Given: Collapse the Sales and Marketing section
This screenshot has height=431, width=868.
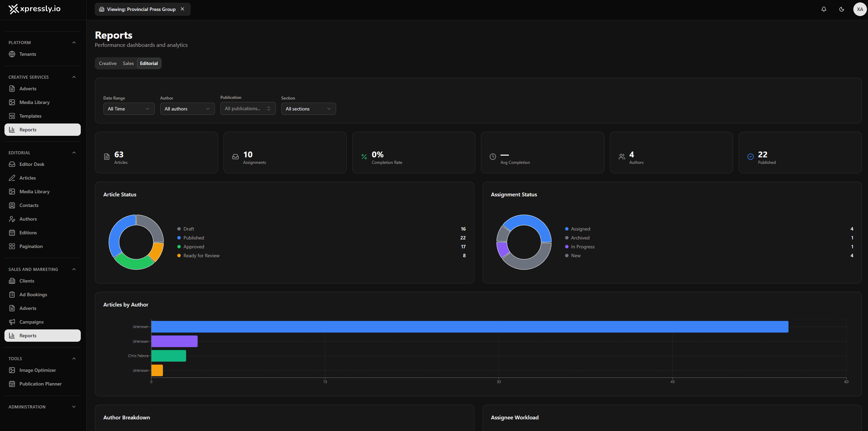Looking at the screenshot, I should (x=74, y=269).
